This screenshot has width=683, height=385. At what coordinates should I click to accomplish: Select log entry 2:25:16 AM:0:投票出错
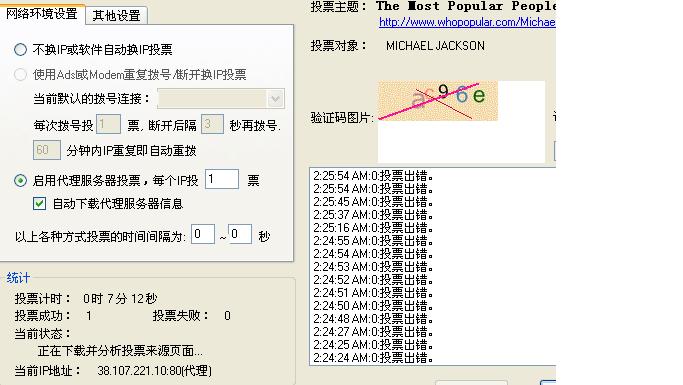pos(373,228)
